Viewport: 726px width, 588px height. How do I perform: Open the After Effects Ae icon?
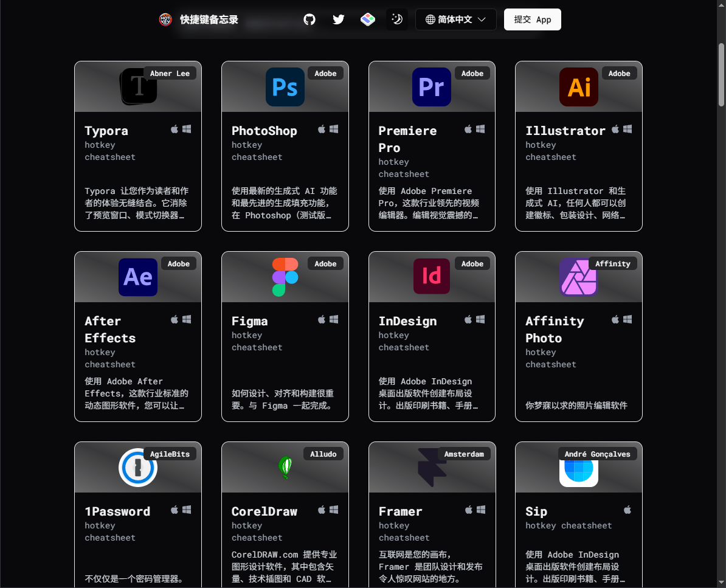coord(138,277)
